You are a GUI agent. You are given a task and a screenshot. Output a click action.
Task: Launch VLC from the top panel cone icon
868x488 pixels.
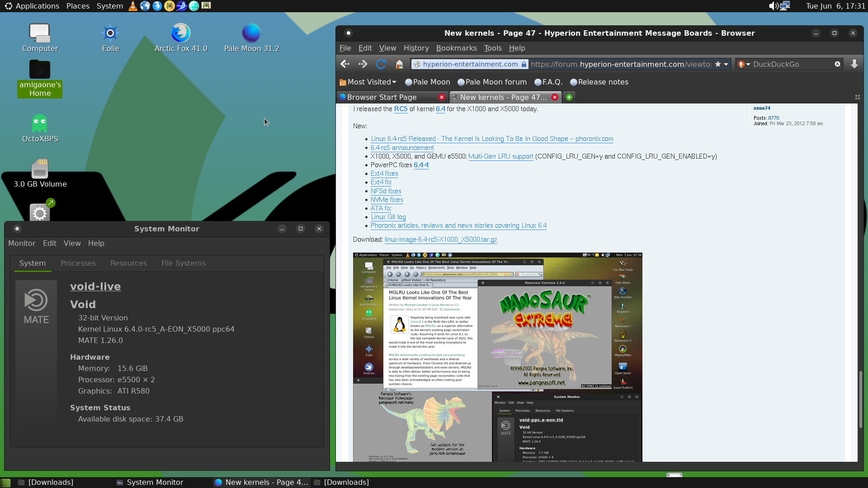pyautogui.click(x=133, y=6)
